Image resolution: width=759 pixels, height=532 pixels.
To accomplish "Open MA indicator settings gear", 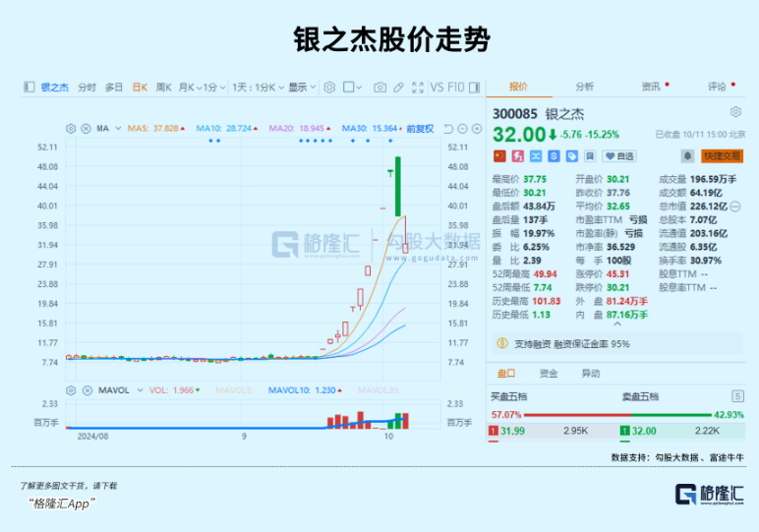I will [71, 128].
